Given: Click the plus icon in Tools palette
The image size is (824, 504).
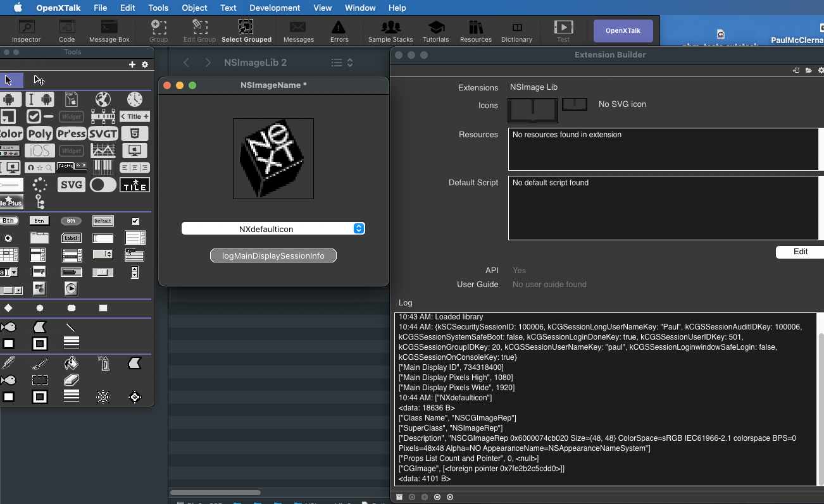Looking at the screenshot, I should tap(132, 65).
